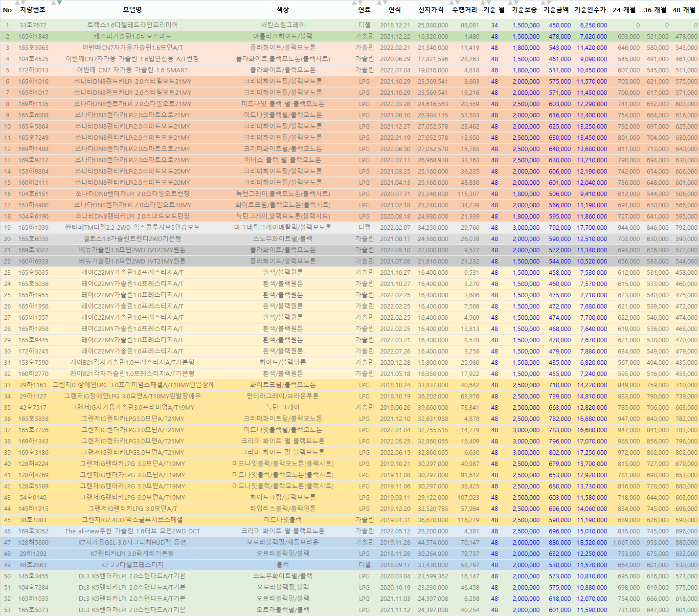The width and height of the screenshot is (699, 616).
Task: Select car number 42호7517
Action: tap(33, 407)
